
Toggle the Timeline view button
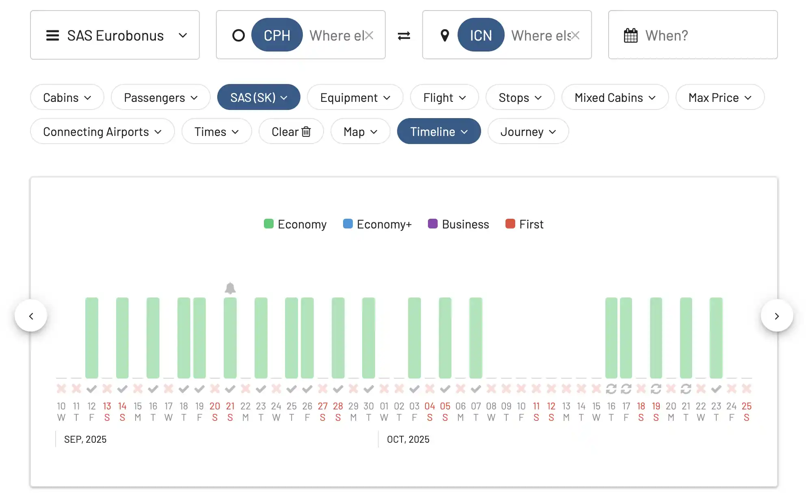(439, 131)
